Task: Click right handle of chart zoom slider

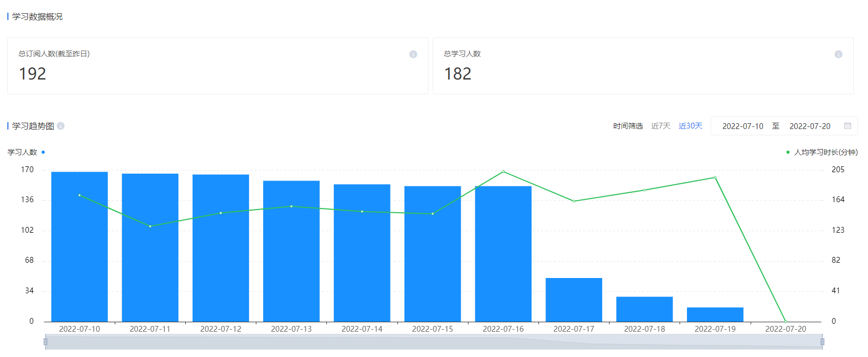Action: (x=822, y=342)
